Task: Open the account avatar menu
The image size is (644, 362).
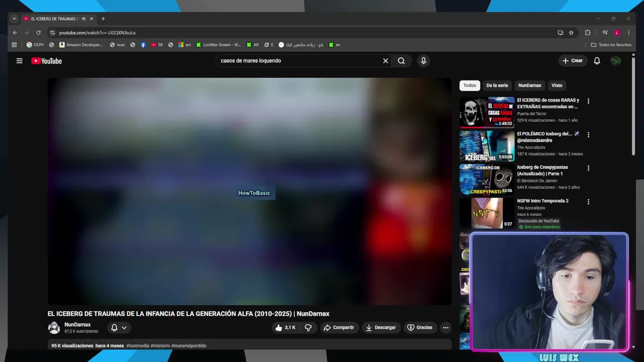Action: click(x=616, y=61)
